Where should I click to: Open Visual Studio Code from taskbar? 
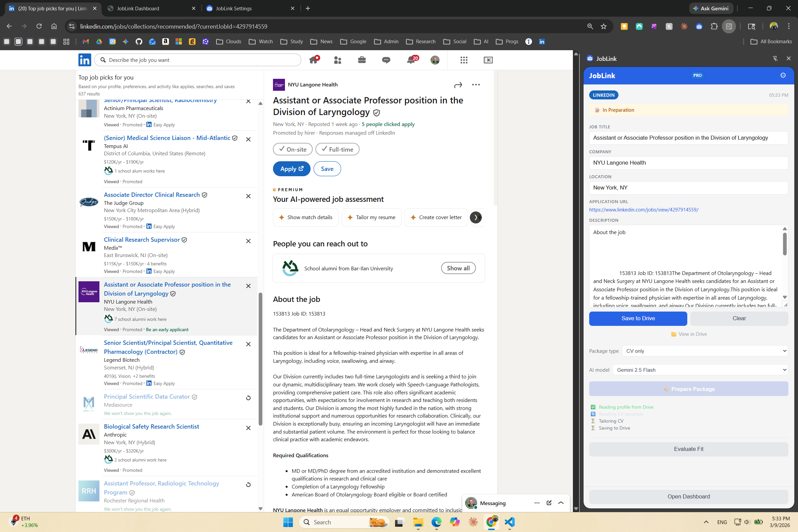(x=509, y=522)
